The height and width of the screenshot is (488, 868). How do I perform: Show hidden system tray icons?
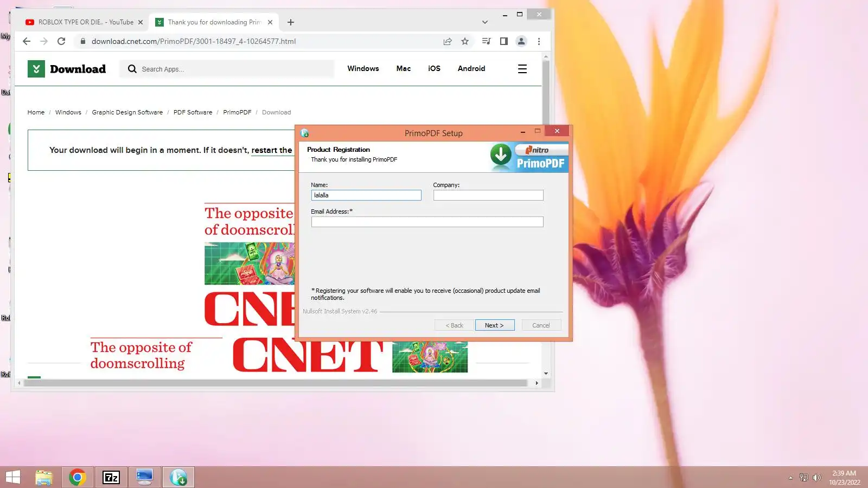[790, 478]
